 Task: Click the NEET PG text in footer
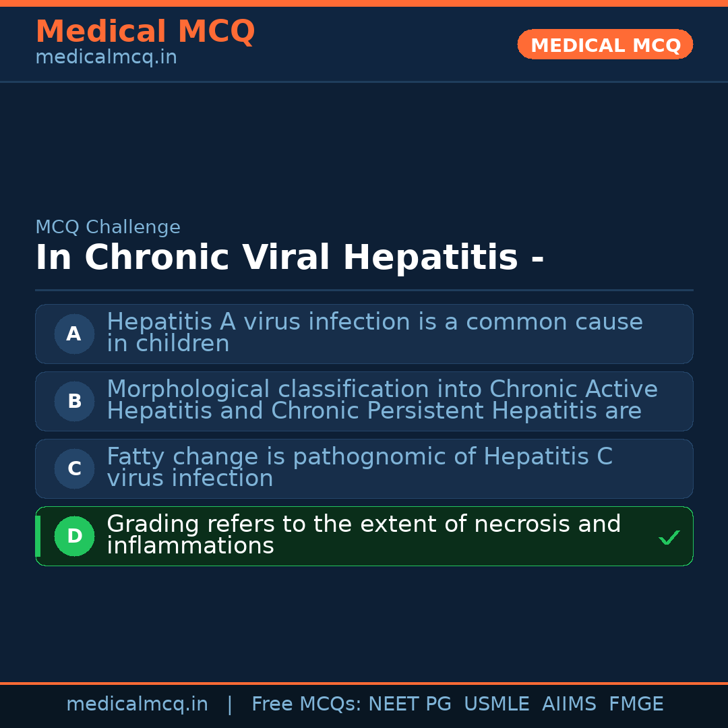pos(410,704)
